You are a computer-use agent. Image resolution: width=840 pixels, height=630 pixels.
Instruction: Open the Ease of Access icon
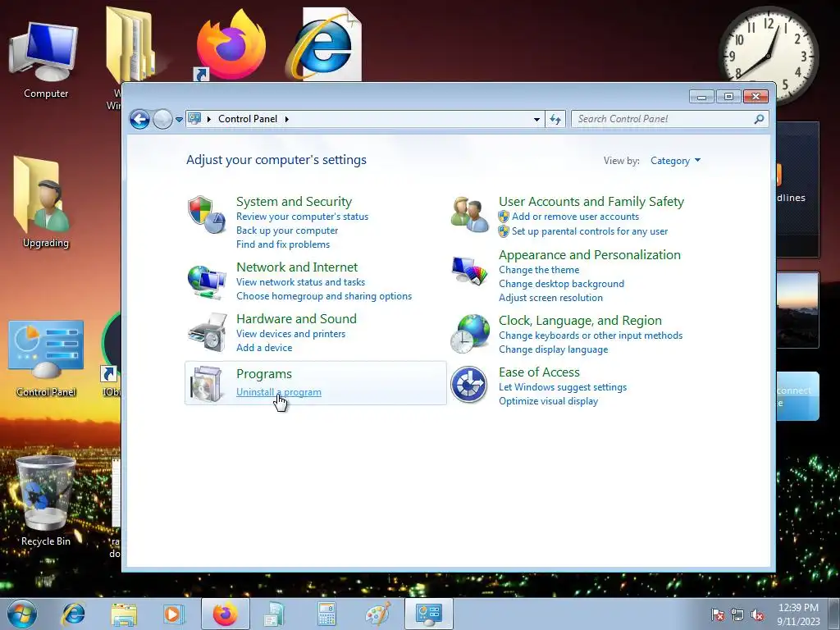point(468,385)
